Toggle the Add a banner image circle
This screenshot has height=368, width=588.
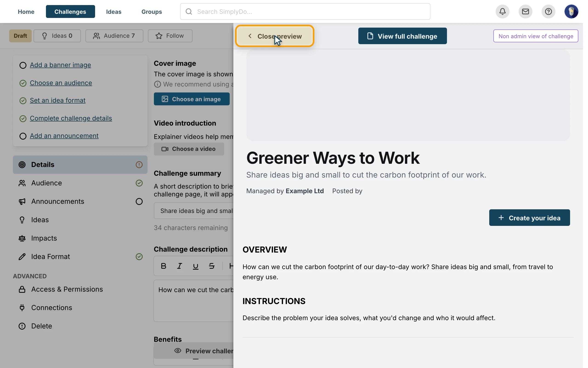point(23,65)
